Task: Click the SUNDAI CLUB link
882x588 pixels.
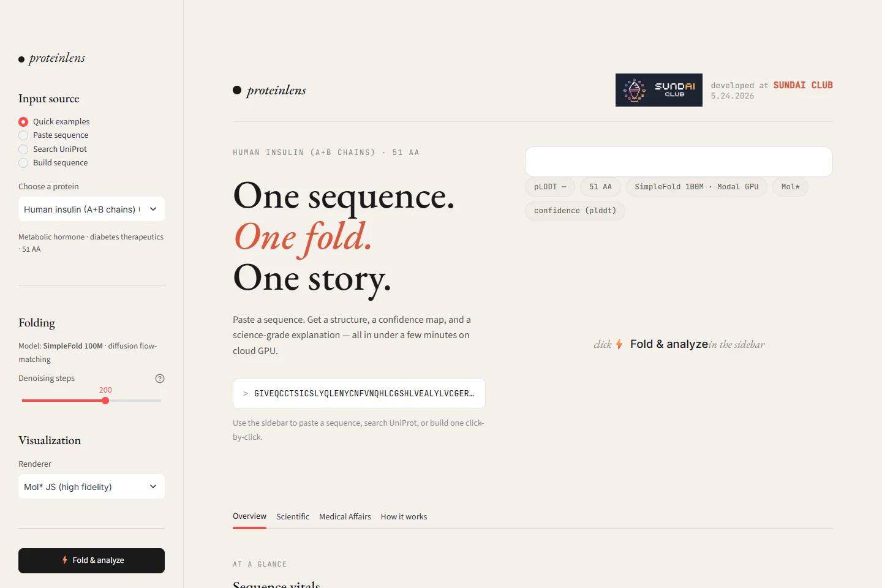Action: click(803, 85)
